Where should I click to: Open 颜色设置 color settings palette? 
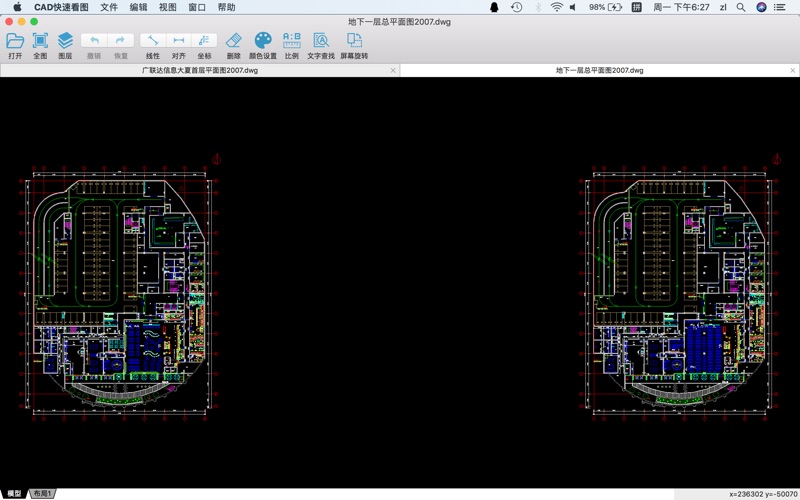pos(262,41)
